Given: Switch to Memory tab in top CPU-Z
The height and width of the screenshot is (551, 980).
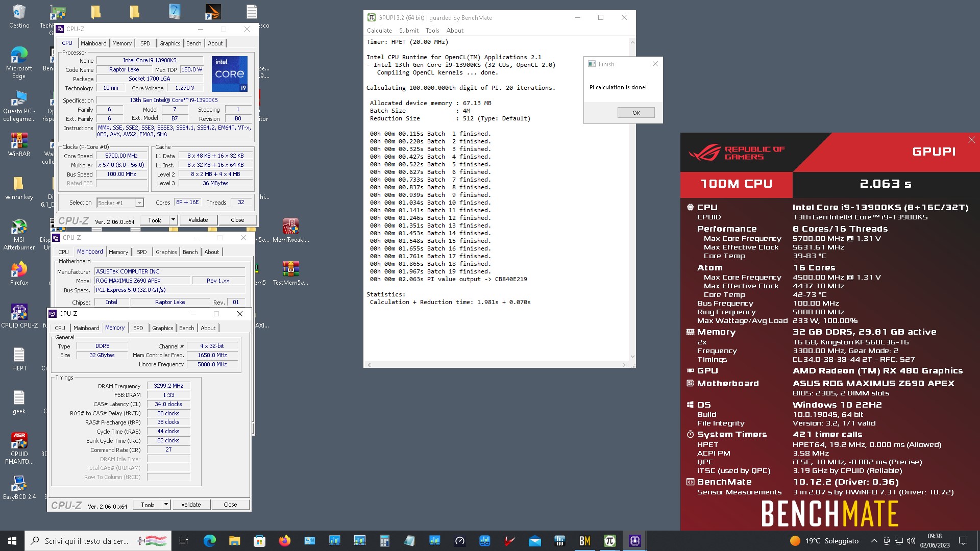Looking at the screenshot, I should [x=122, y=43].
